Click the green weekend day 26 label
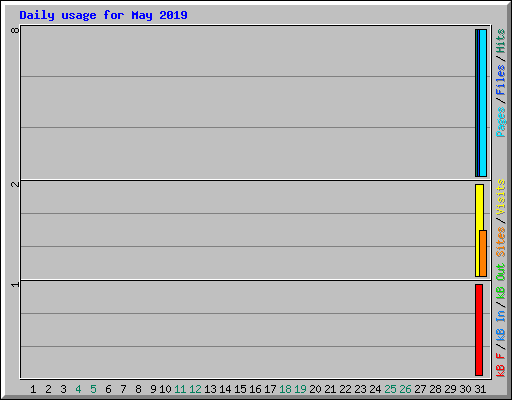The height and width of the screenshot is (400, 512). pyautogui.click(x=405, y=389)
